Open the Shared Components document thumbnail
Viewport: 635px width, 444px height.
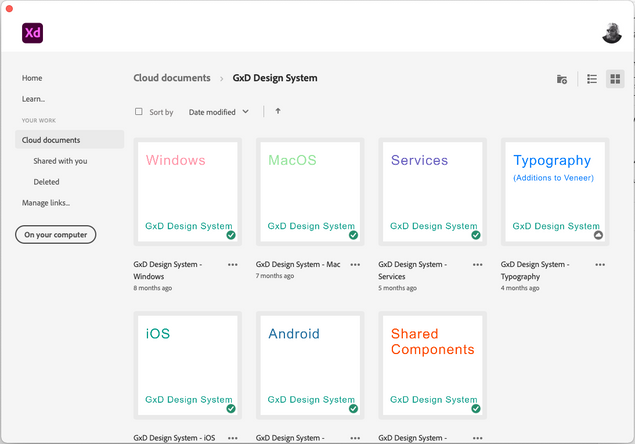(x=432, y=364)
